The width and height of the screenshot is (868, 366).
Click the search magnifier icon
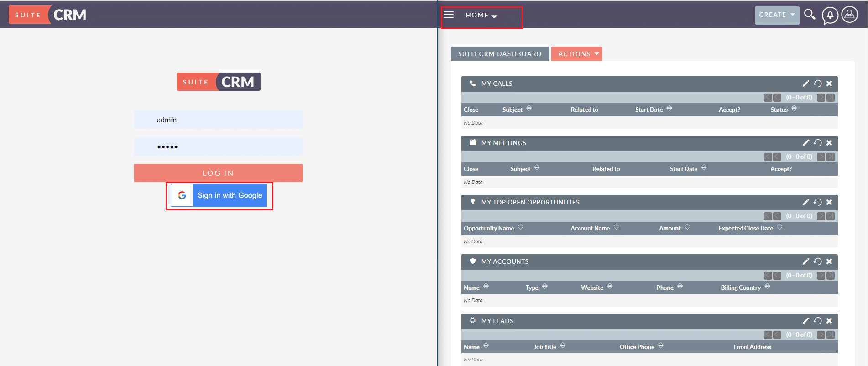[x=810, y=15]
